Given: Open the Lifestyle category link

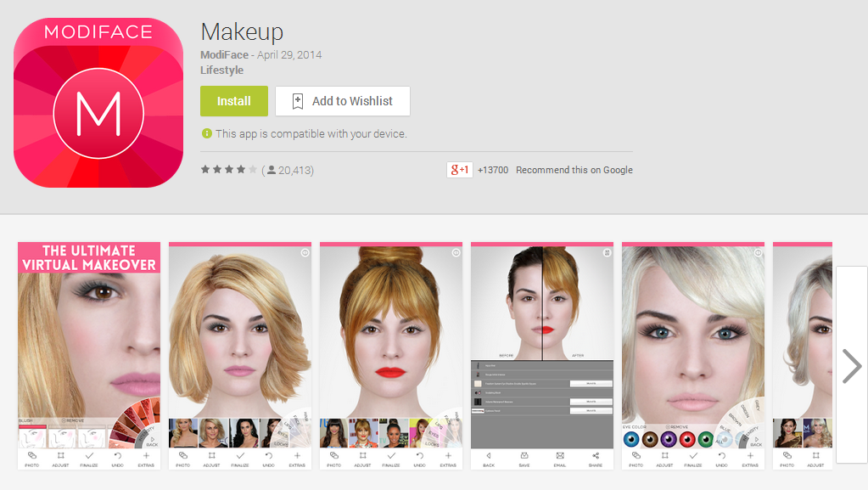Looking at the screenshot, I should [x=221, y=70].
